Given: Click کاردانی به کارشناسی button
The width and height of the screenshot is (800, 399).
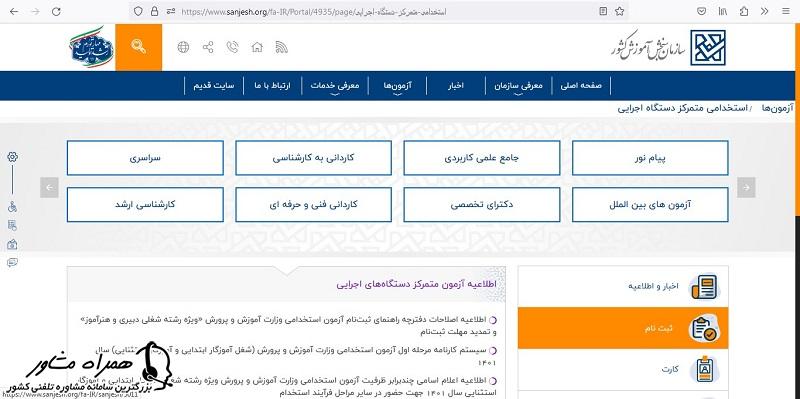Looking at the screenshot, I should coord(313,158).
